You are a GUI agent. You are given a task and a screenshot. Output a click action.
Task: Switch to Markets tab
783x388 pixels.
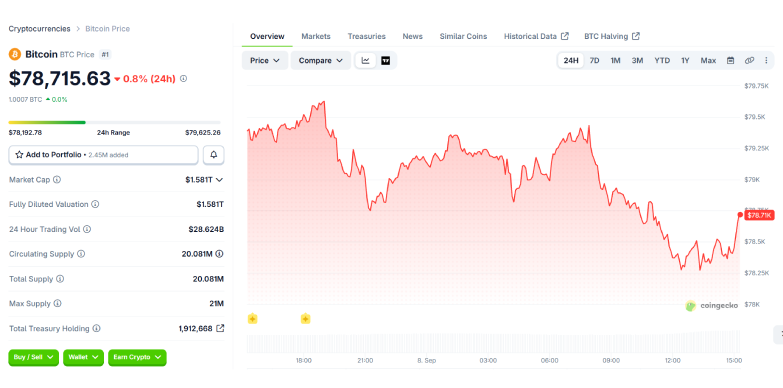click(x=316, y=36)
